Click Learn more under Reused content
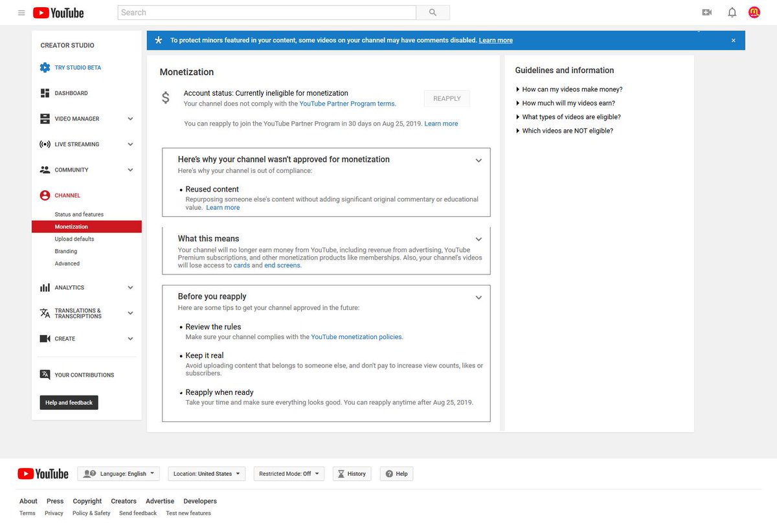The width and height of the screenshot is (777, 532). 223,208
